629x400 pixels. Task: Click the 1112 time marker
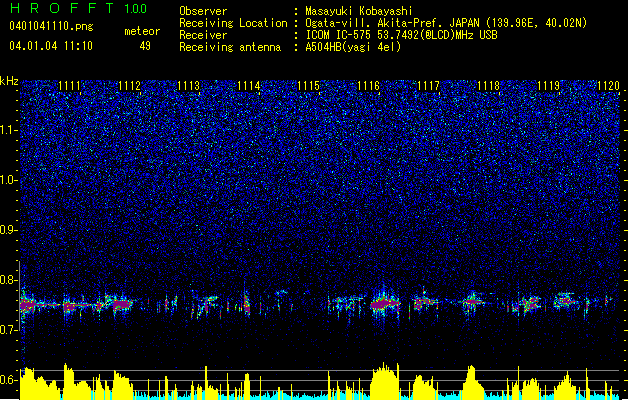[130, 86]
